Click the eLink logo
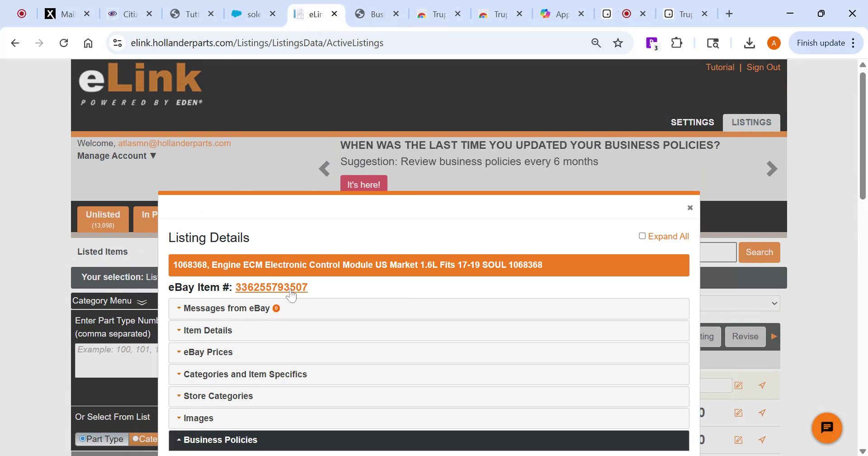The height and width of the screenshot is (456, 868). click(140, 84)
